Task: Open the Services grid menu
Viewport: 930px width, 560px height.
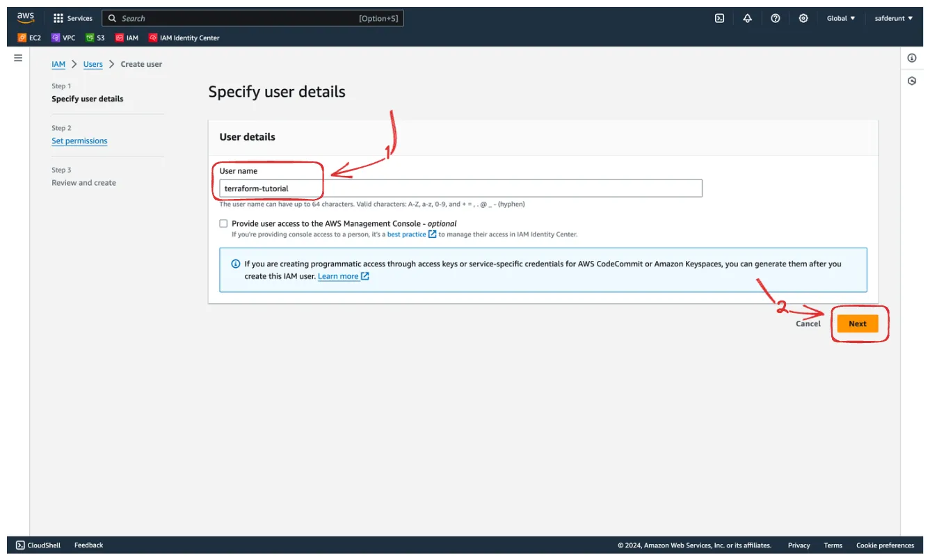Action: click(x=72, y=19)
